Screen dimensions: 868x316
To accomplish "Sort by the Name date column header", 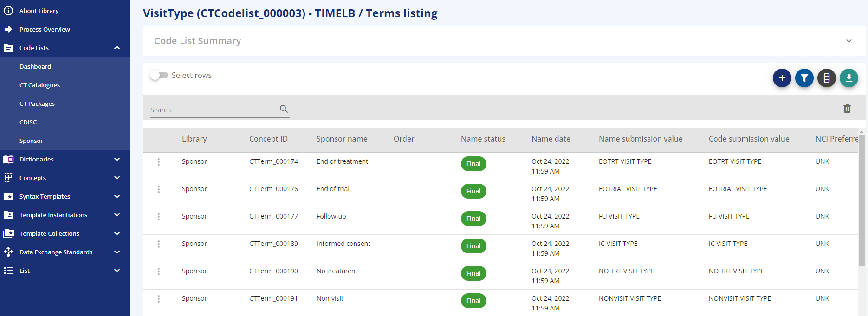I will (x=551, y=139).
